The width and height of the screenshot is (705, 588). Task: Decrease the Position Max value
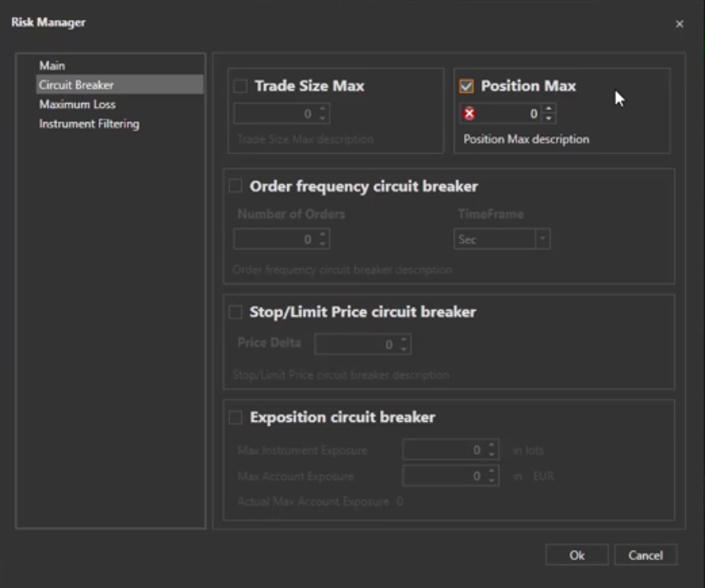(x=550, y=119)
